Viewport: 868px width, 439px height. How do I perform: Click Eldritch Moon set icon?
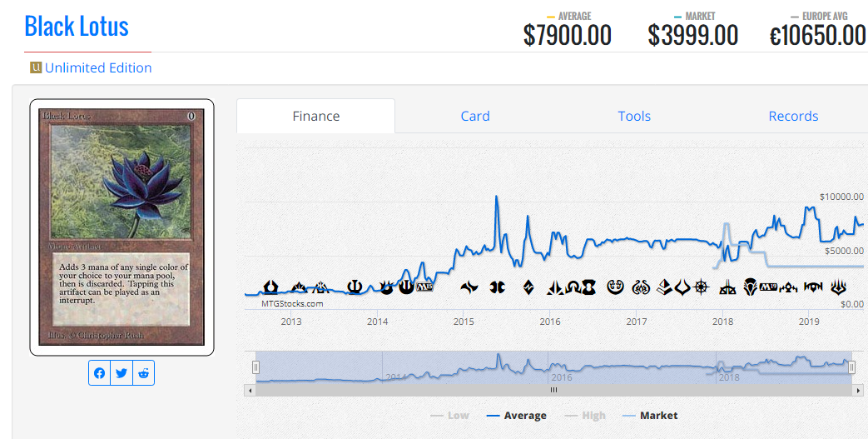pos(588,287)
